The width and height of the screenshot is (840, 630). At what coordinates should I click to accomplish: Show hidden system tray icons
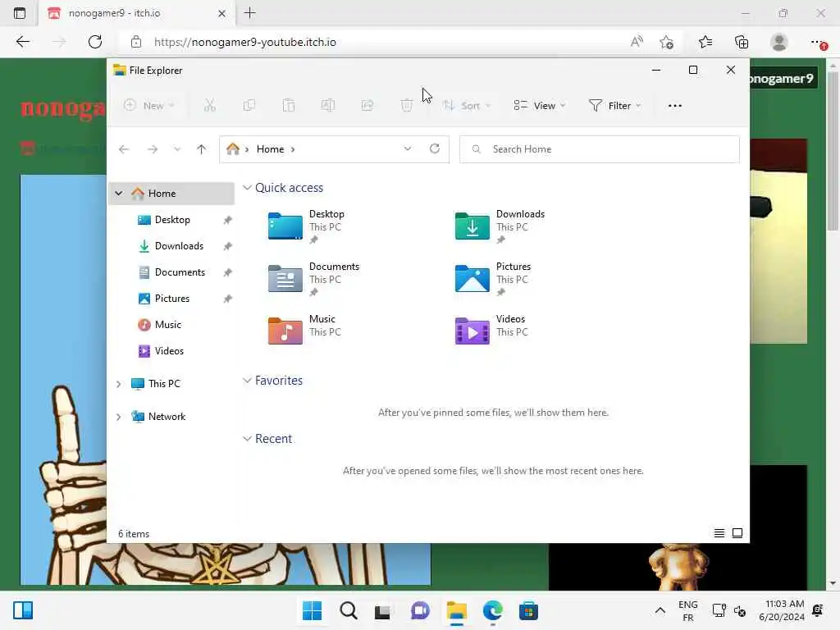(660, 610)
